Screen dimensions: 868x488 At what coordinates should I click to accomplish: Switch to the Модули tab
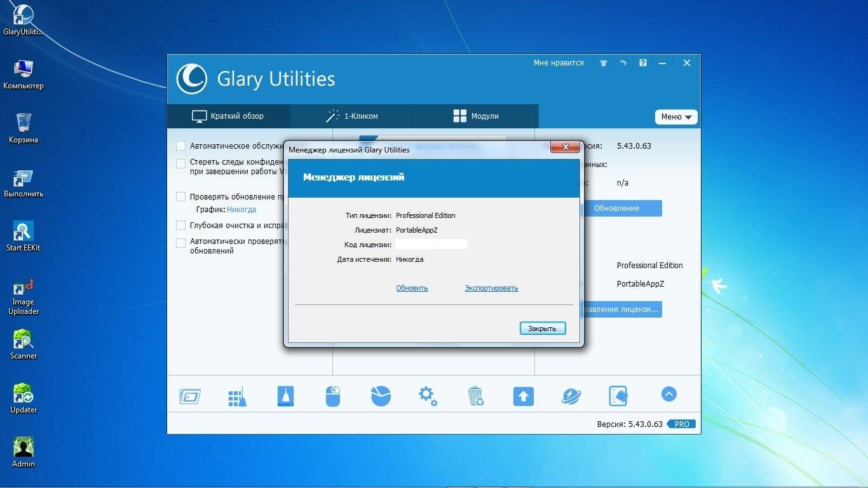tap(476, 116)
